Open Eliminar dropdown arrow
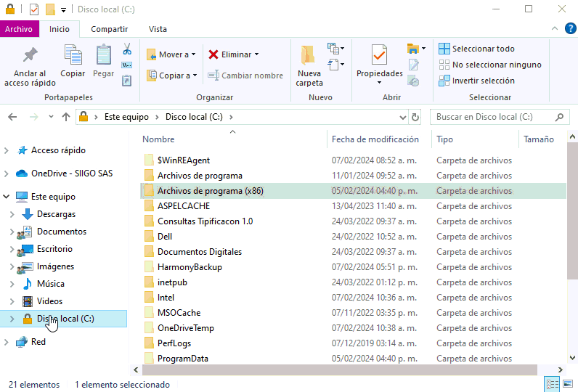Screen dimensions: 578x392 [256, 54]
